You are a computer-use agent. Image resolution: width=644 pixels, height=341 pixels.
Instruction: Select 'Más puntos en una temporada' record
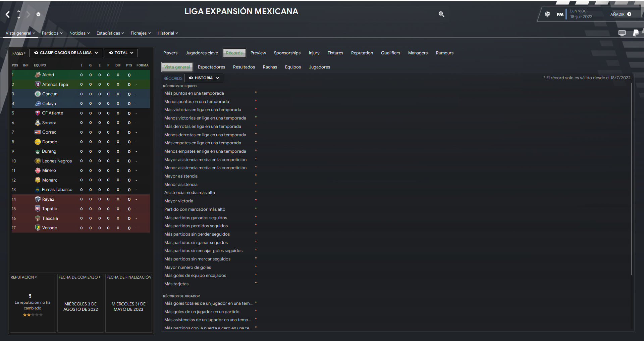(194, 93)
